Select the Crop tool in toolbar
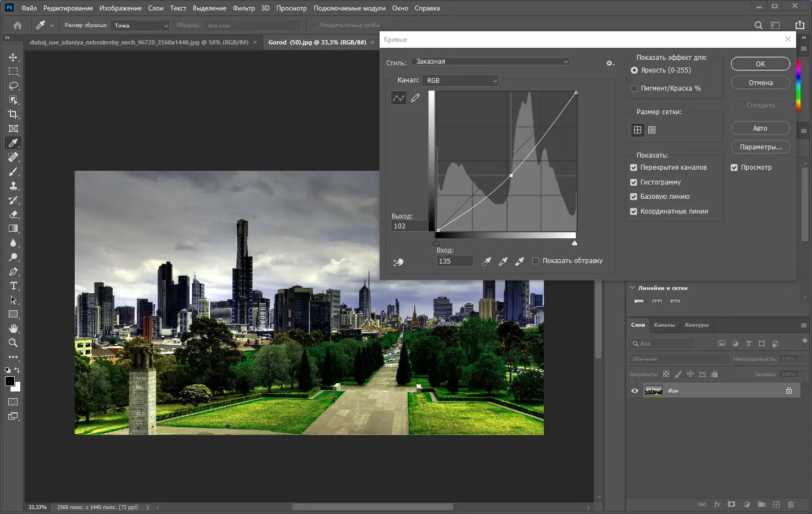Image resolution: width=812 pixels, height=514 pixels. click(13, 114)
